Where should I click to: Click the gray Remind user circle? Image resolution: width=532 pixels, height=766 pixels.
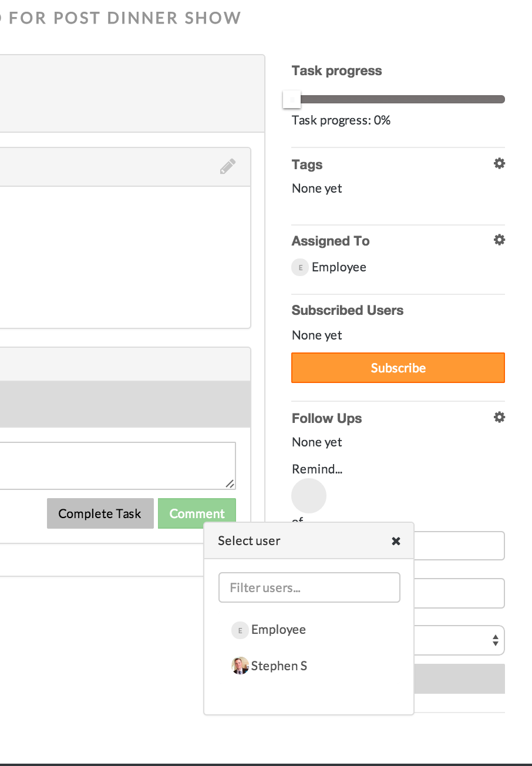pyautogui.click(x=309, y=496)
